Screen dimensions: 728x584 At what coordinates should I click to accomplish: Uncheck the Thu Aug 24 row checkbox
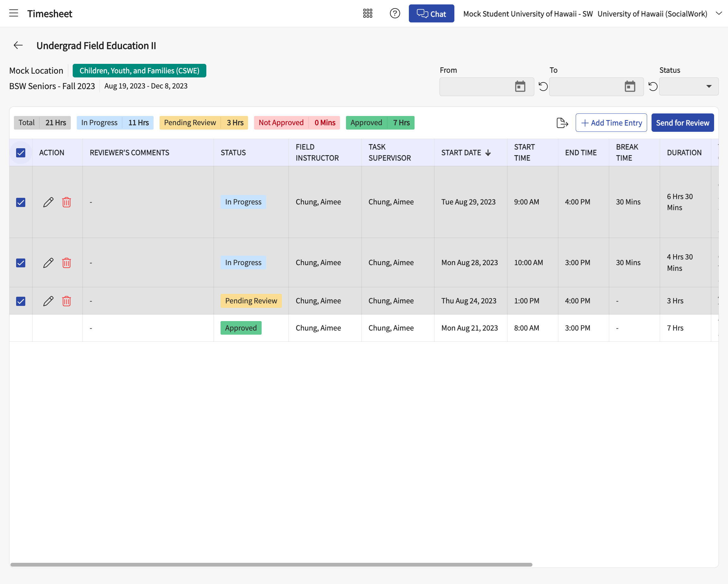[x=21, y=301]
